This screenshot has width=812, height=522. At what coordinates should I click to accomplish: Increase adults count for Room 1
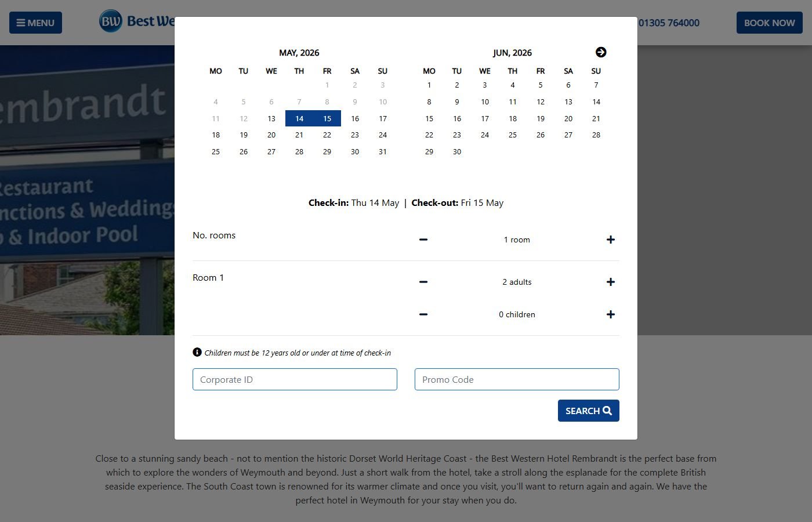(611, 282)
